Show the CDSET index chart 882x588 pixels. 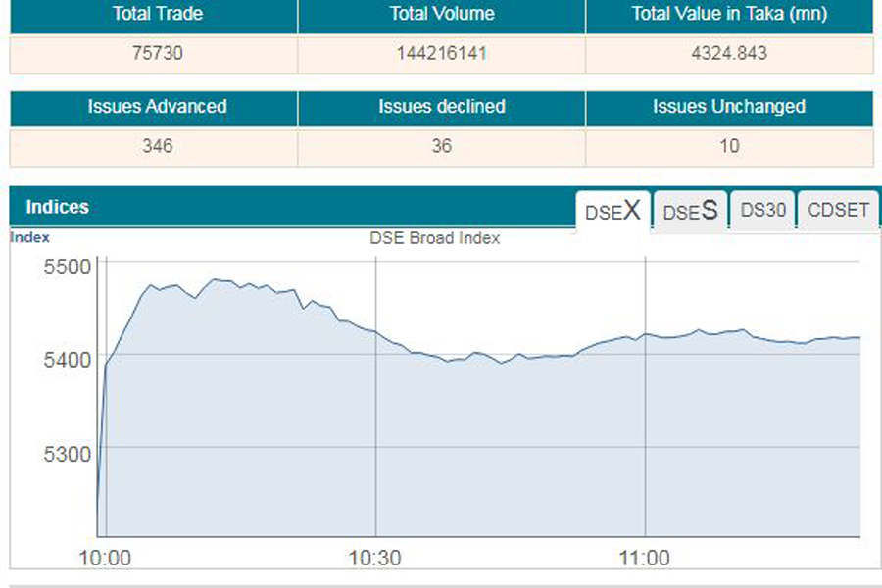(838, 210)
